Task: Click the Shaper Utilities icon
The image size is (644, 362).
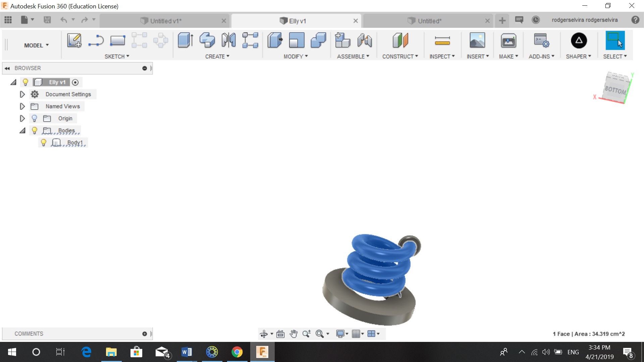Action: [579, 41]
